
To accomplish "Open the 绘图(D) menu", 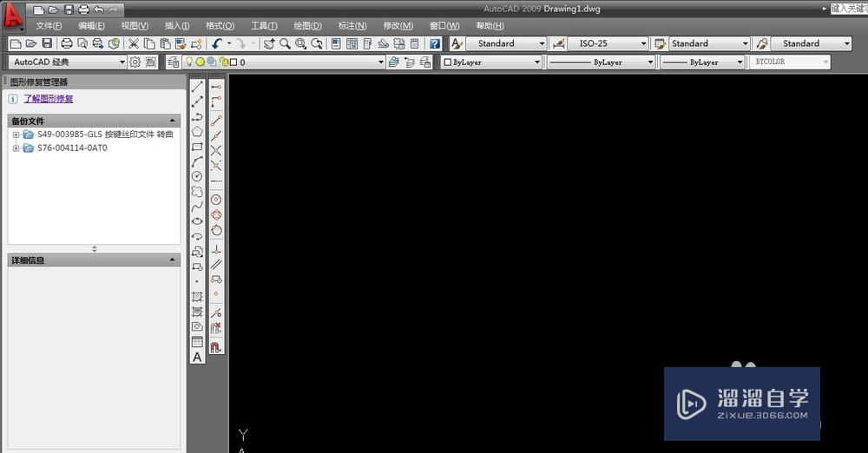I will point(307,25).
